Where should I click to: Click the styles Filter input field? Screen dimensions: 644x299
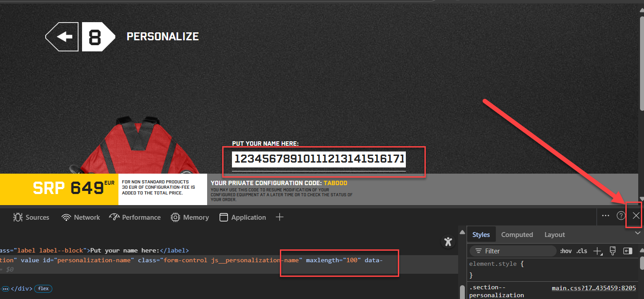coord(513,251)
